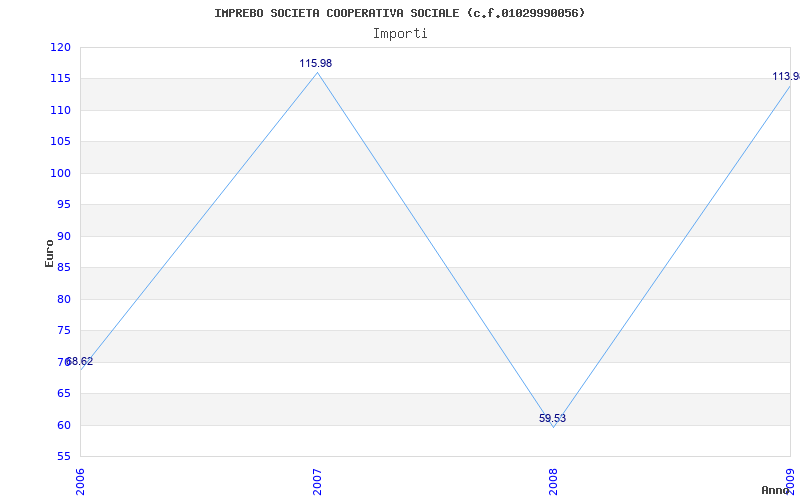Click the 80 y-axis value
The image size is (800, 500).
pyautogui.click(x=63, y=299)
